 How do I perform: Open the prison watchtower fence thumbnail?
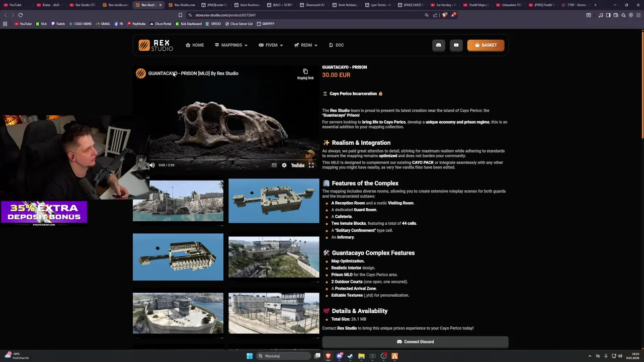point(274,313)
